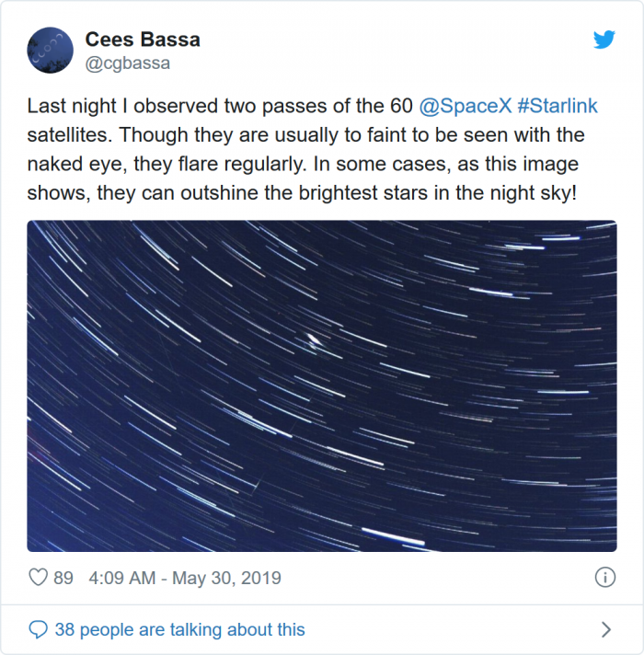Open the @SpaceX mention
This screenshot has height=655, width=644.
465,108
